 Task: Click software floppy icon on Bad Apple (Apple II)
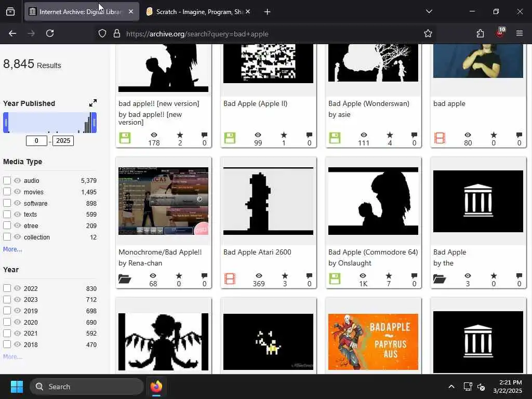[230, 138]
